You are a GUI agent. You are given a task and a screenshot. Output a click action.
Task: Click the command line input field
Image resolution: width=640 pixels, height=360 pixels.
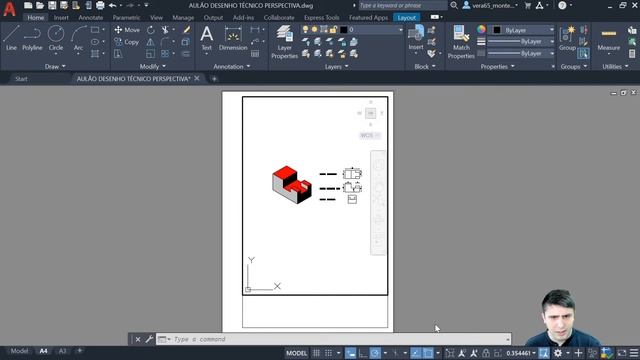pos(333,339)
